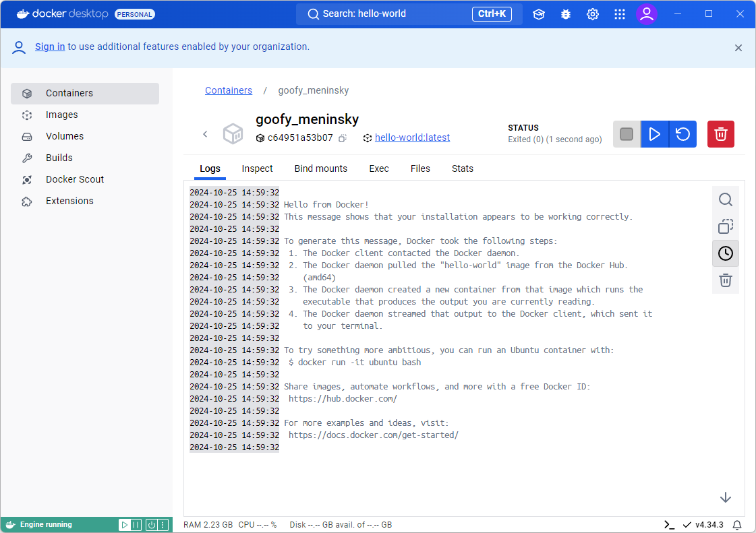Click the docker run -it ubuntu bash line
This screenshot has height=533, width=756.
355,363
